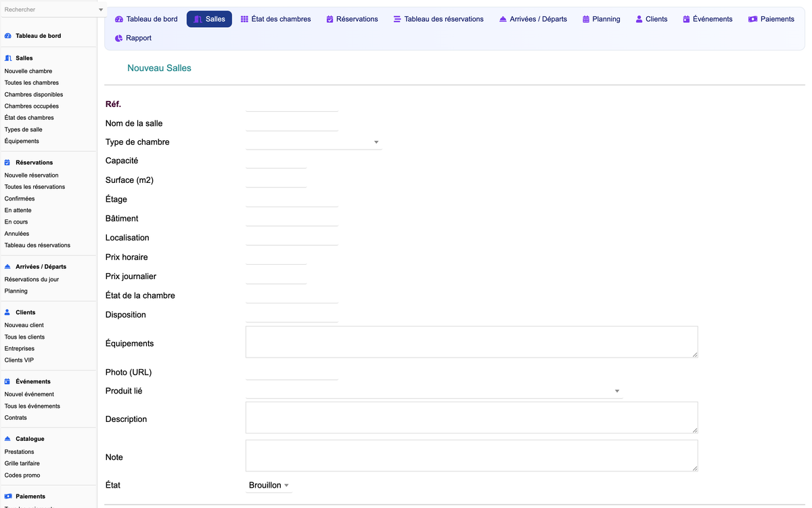Screen dimensions: 812x508
Task: Open Clients VIP link
Action: click(19, 360)
